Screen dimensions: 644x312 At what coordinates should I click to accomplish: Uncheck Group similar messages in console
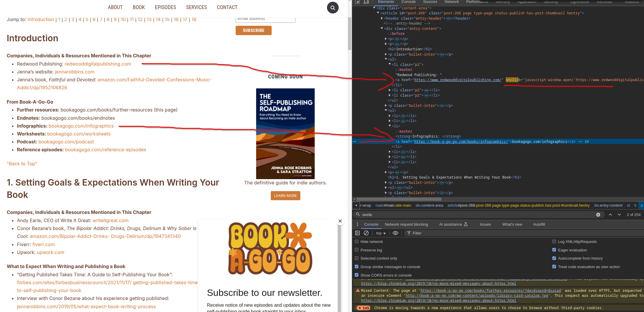357,267
